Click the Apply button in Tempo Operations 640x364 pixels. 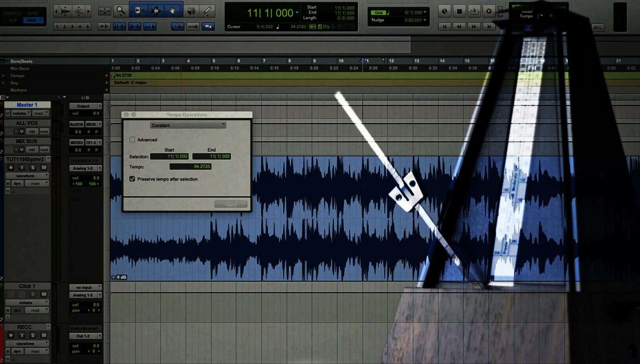(231, 205)
